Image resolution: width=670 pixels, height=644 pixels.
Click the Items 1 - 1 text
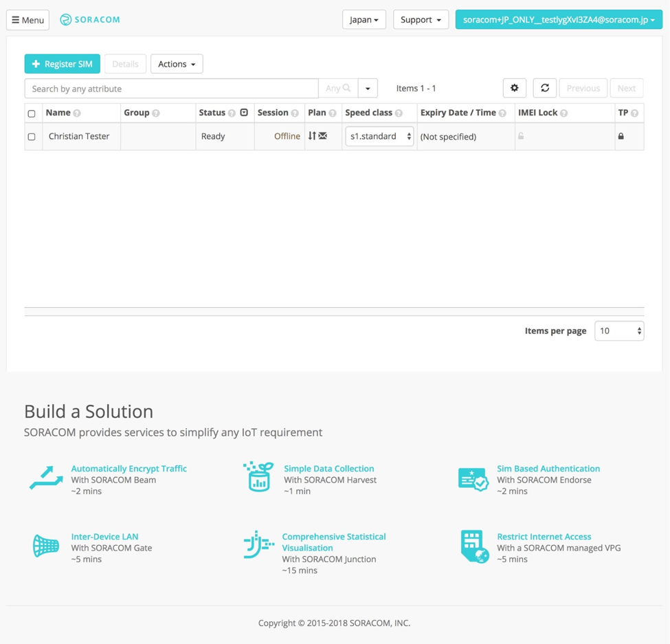click(416, 88)
